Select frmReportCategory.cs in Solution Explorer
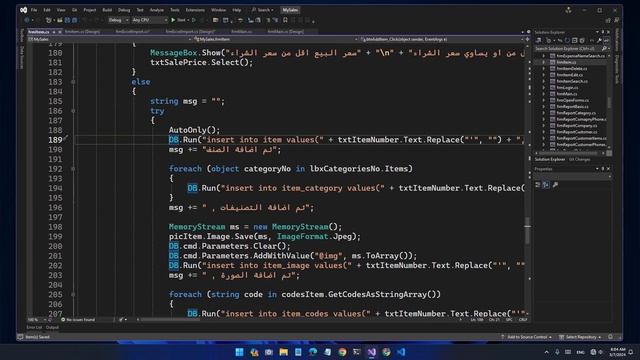640x360 pixels. point(576,113)
